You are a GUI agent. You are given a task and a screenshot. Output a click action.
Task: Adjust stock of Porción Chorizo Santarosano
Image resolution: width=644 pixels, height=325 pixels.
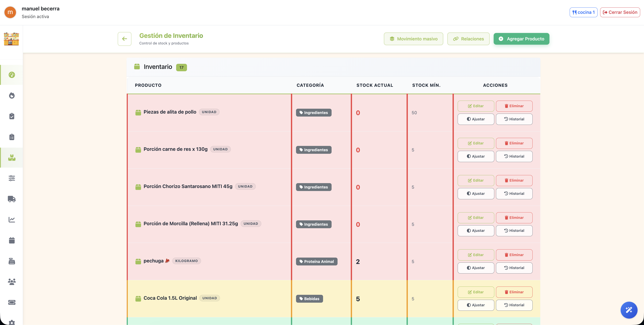coord(476,194)
